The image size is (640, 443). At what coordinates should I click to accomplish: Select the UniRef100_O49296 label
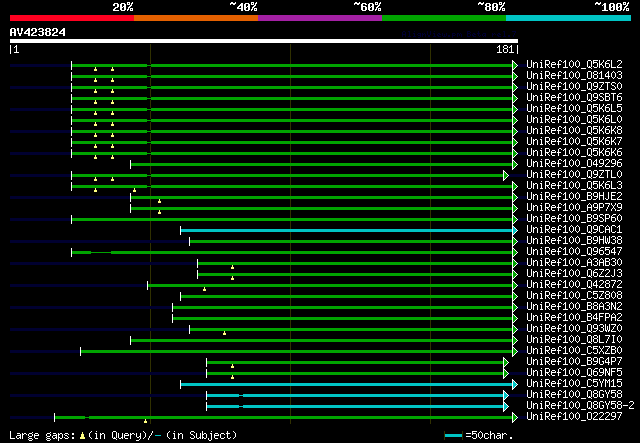[x=574, y=164]
